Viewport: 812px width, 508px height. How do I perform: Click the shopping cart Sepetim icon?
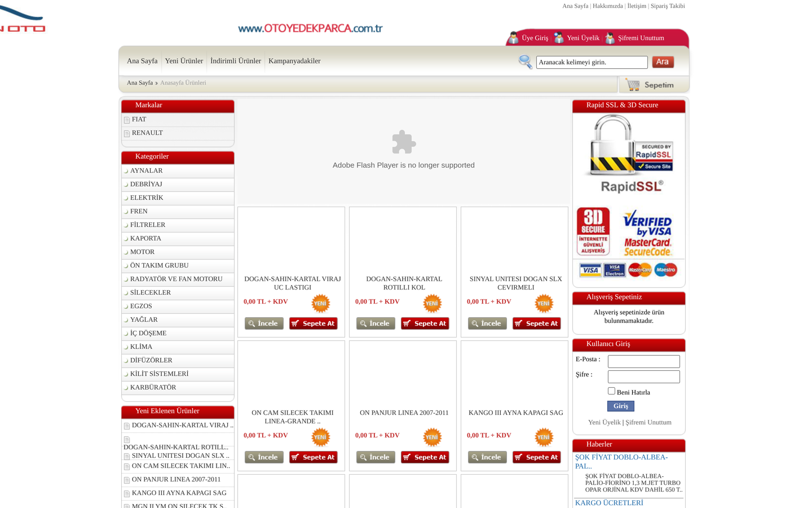633,85
